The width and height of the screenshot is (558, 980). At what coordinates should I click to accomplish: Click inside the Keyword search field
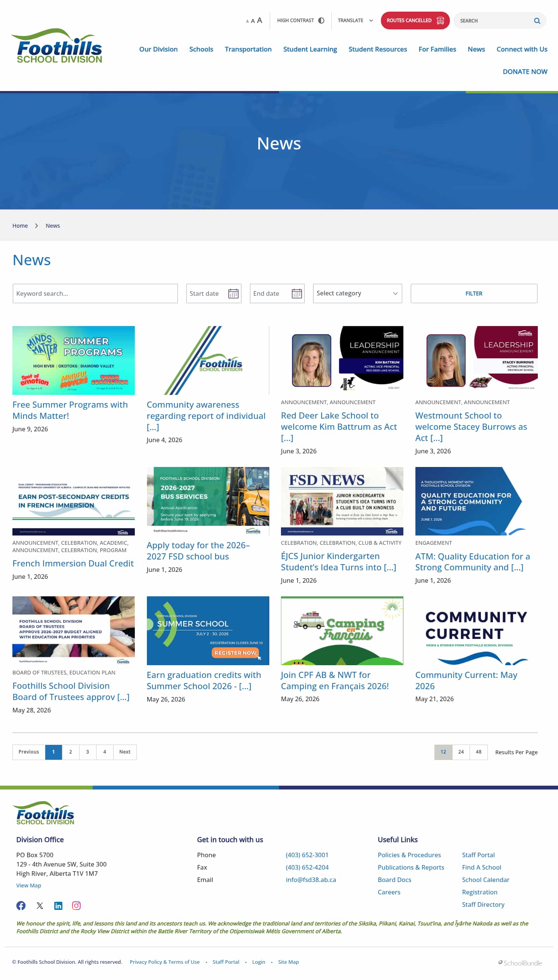[x=95, y=293]
